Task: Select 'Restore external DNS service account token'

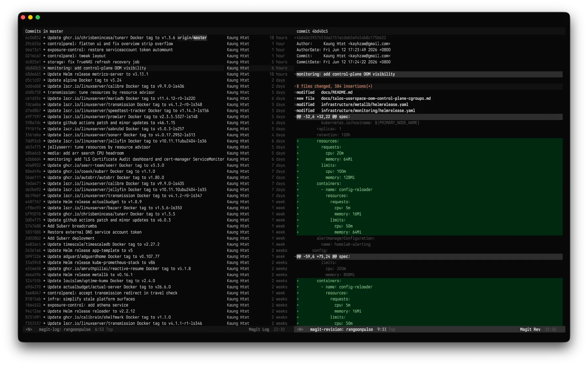Action: (94, 232)
